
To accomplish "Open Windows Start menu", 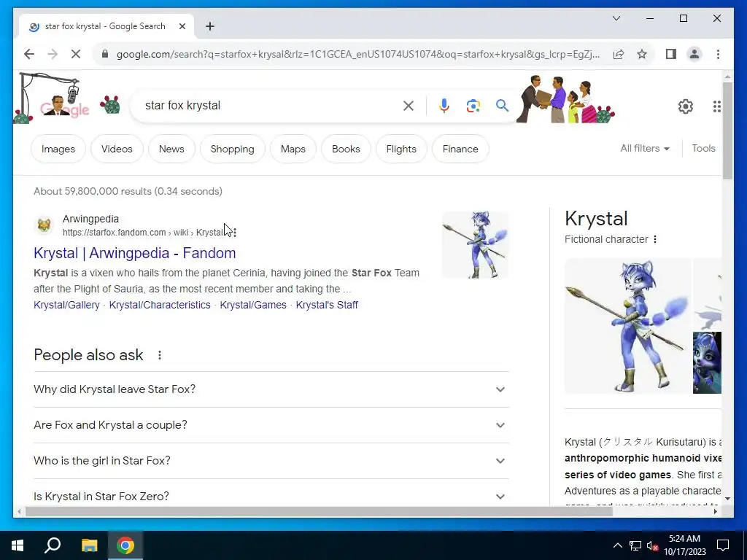I will pyautogui.click(x=18, y=545).
